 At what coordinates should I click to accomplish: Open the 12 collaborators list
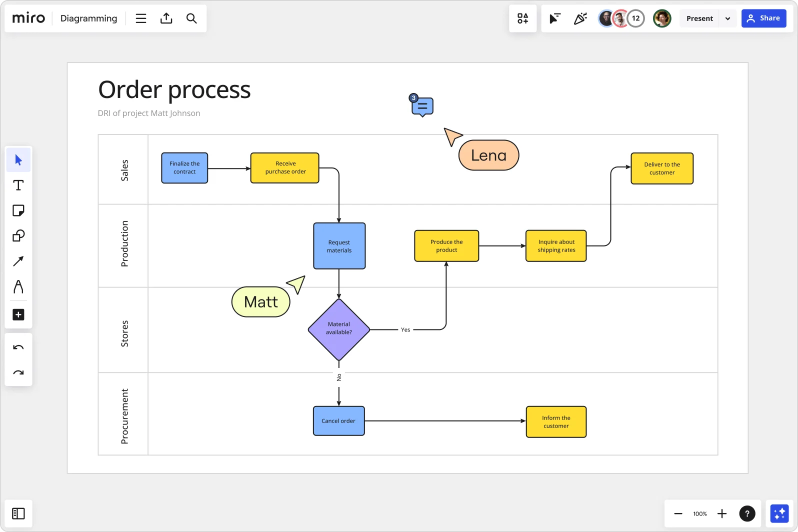(635, 18)
